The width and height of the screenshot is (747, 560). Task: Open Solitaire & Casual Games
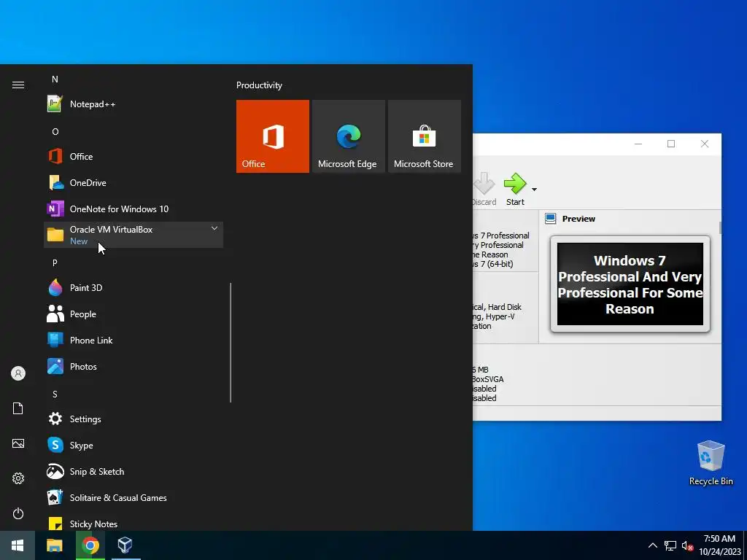pos(133,497)
